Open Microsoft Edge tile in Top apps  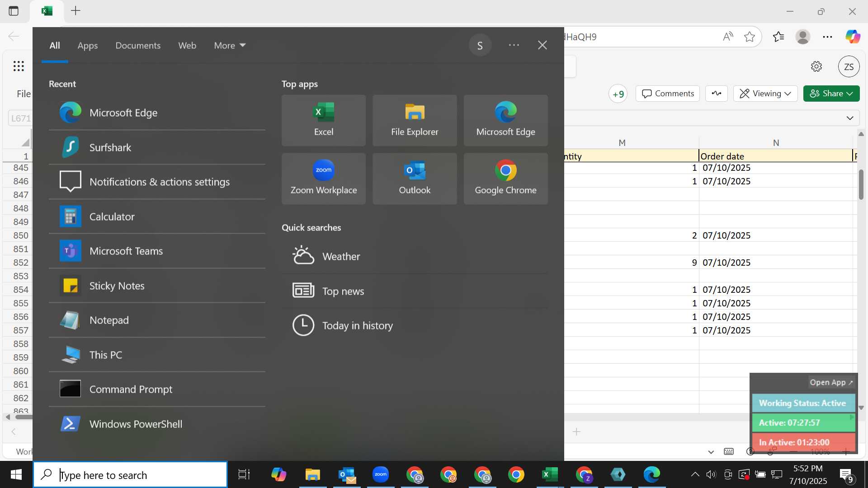coord(505,120)
